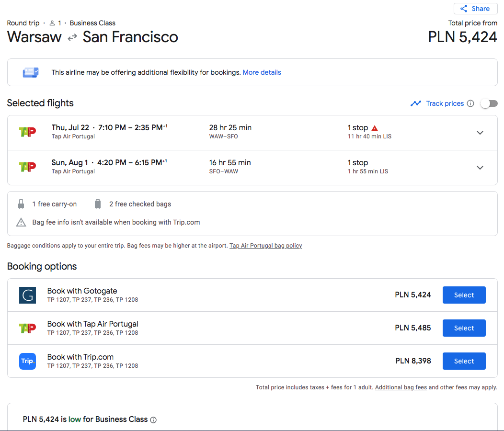Click 'SFO–WAW' route text

[223, 171]
